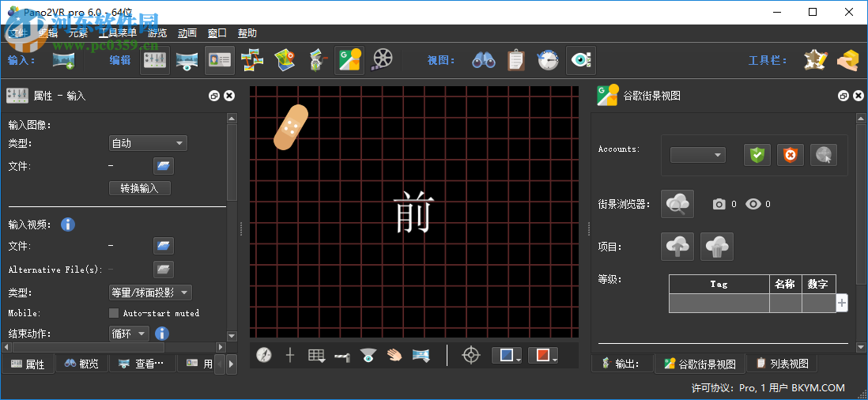Open the input image 类型 自动 dropdown
This screenshot has height=400, width=868.
coord(148,143)
